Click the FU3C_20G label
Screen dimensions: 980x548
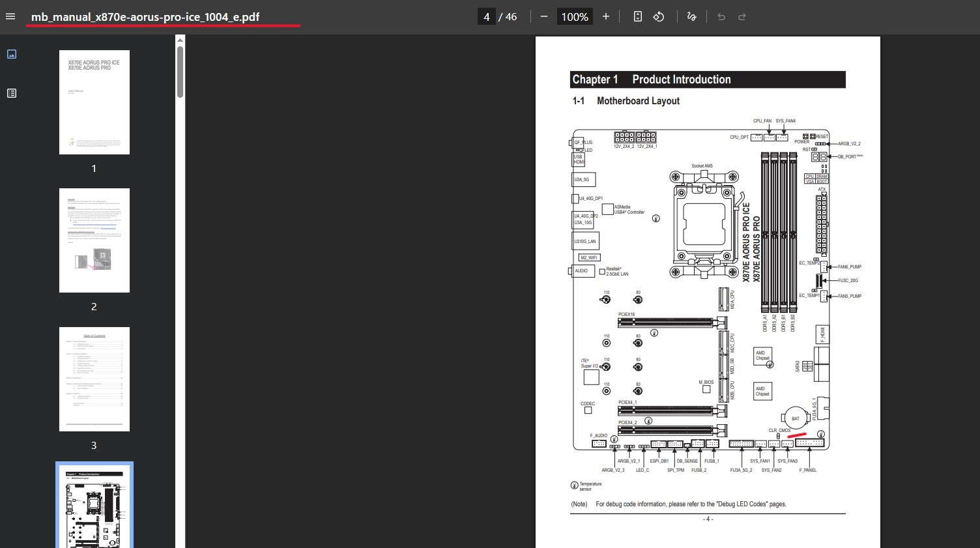[848, 281]
